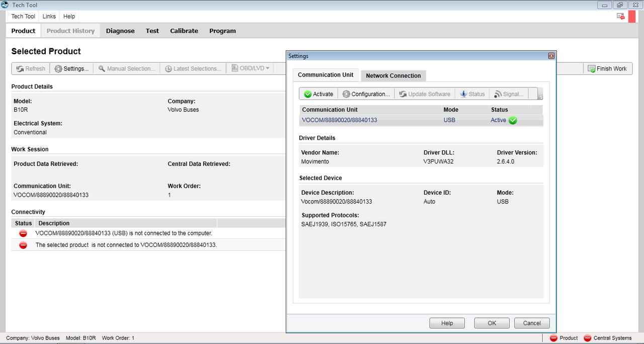Switch to the Product History tab
644x344 pixels.
[x=70, y=31]
